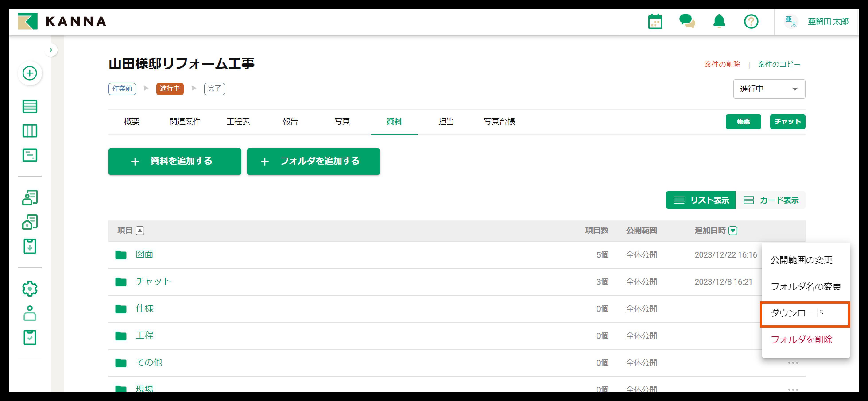Screen dimensions: 868x401
Task: Click the clipboard download icon in sidebar
Action: tap(30, 247)
